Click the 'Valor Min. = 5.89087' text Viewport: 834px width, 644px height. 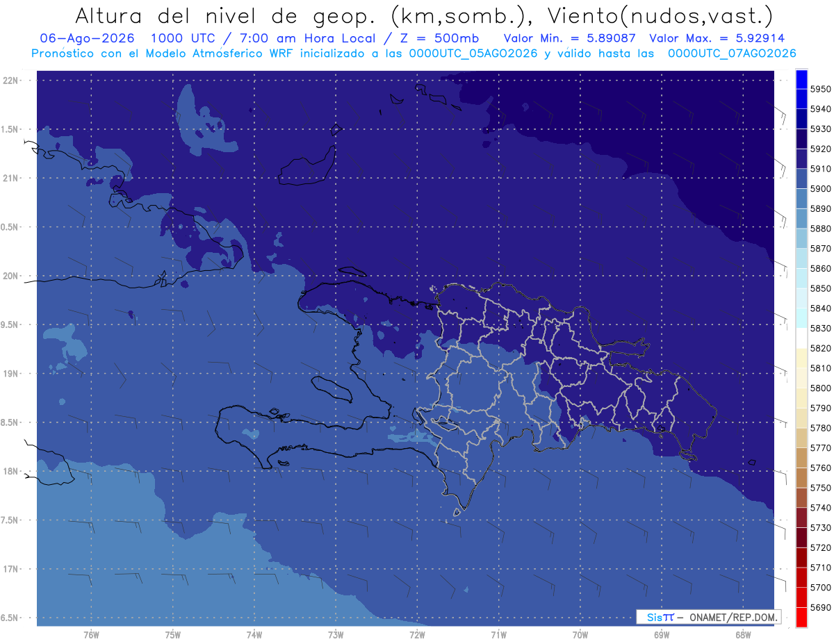click(570, 38)
